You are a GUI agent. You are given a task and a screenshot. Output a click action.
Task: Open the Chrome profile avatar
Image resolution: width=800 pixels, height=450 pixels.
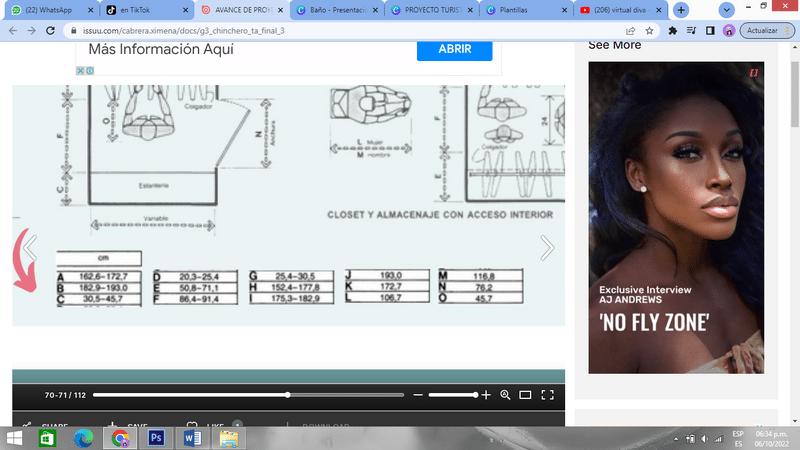[x=729, y=31]
